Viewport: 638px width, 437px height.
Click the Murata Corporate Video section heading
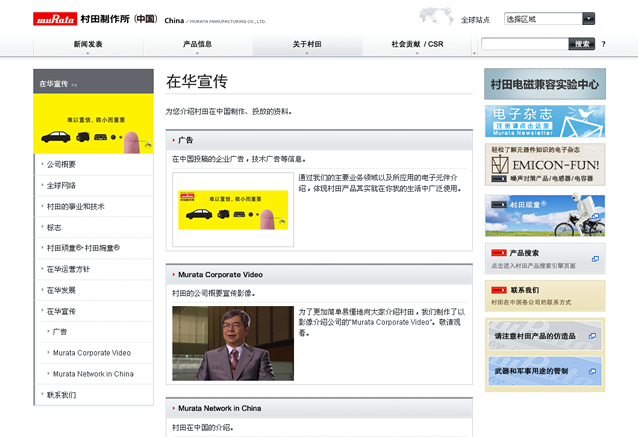click(220, 275)
